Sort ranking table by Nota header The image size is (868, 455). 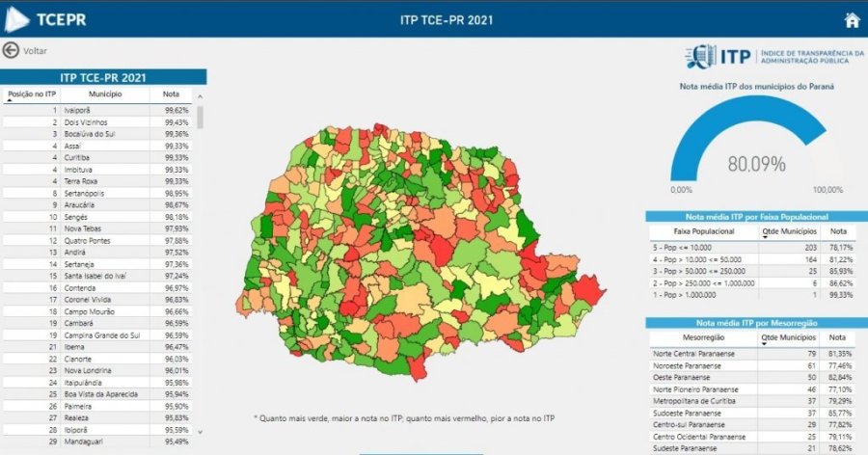(x=171, y=94)
